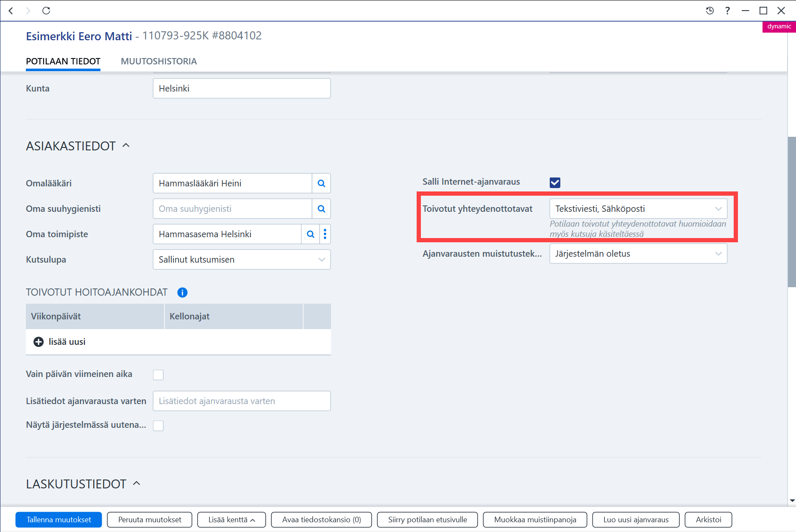The height and width of the screenshot is (532, 796).
Task: Click Oma toimipiste search magnifier icon
Action: pos(311,234)
